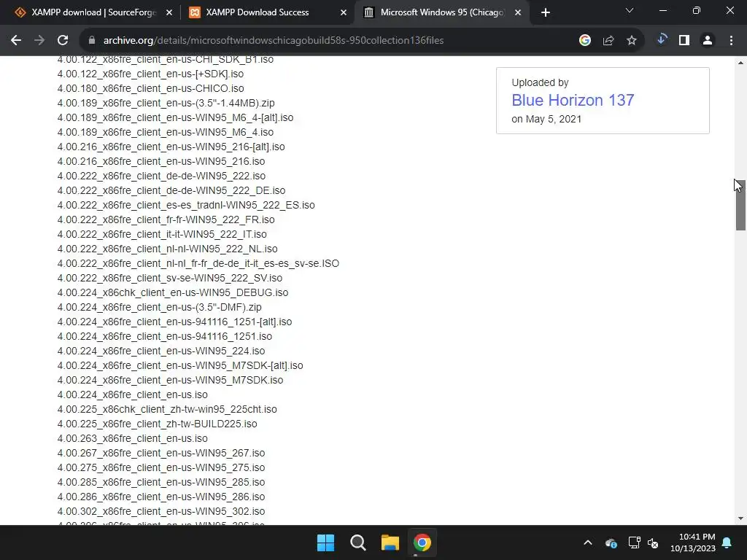Screen dimensions: 747x560
Task: Click 4.00.189 WIN95_M6_4-[alt].iso entry
Action: tap(175, 117)
